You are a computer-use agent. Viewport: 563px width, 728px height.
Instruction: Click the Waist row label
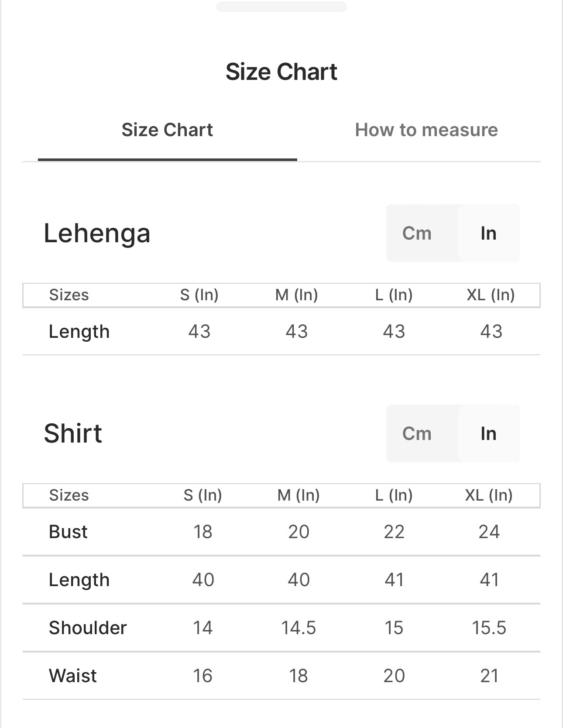click(x=72, y=676)
